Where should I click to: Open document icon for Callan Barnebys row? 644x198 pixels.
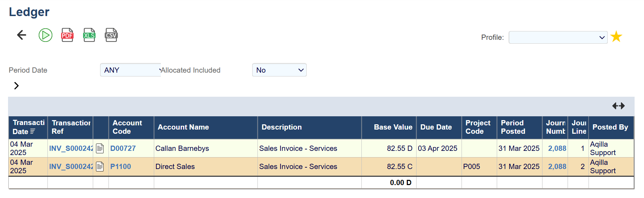tap(100, 148)
